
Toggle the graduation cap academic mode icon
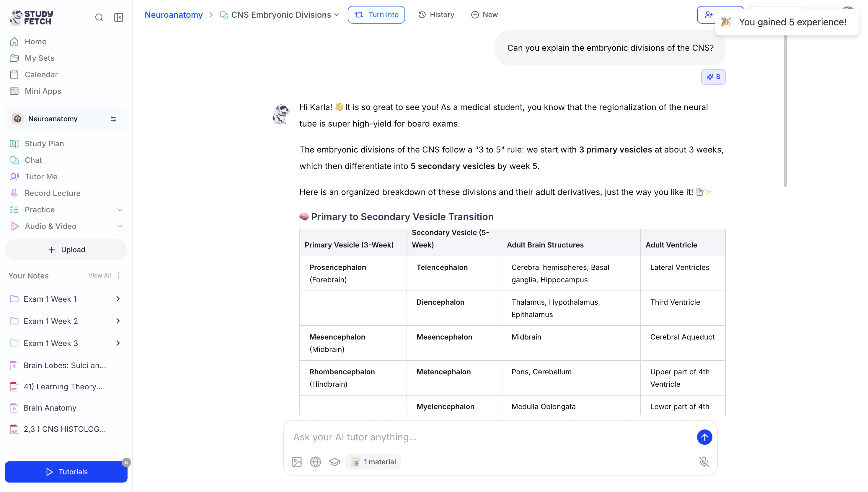point(335,462)
